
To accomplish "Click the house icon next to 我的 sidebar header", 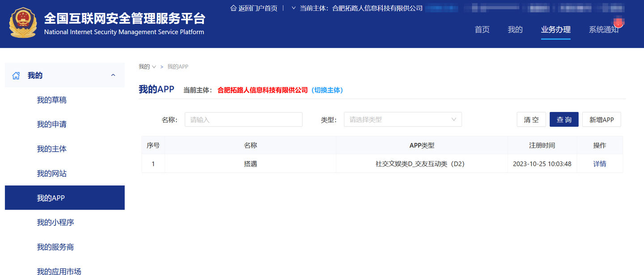I will 16,76.
